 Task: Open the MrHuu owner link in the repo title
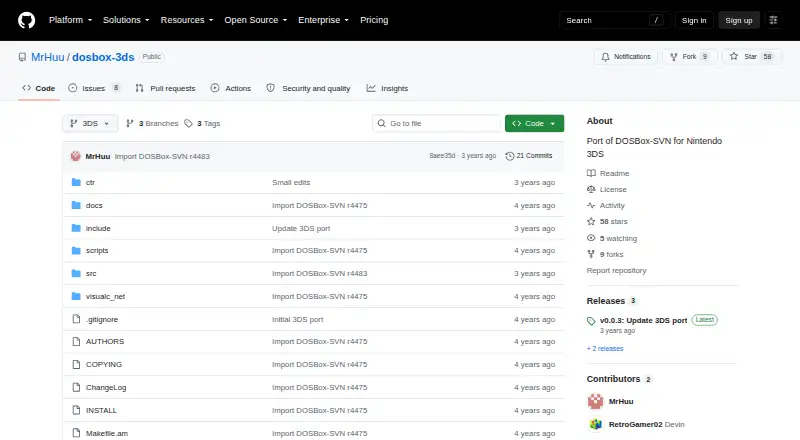tap(47, 57)
